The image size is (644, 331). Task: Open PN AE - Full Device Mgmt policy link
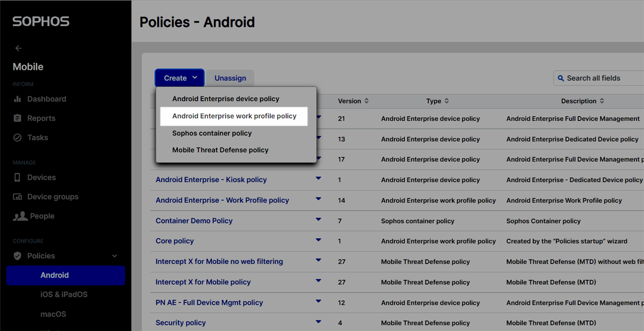click(x=209, y=303)
